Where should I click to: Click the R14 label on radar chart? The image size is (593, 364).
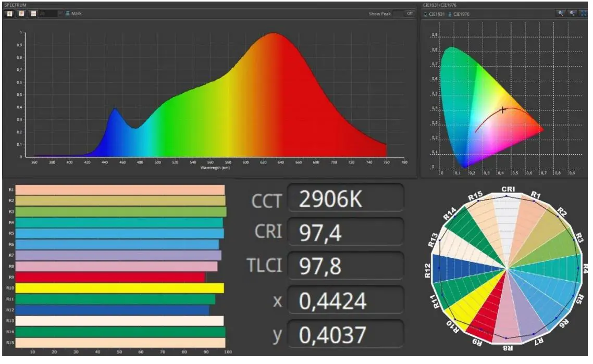coord(449,214)
